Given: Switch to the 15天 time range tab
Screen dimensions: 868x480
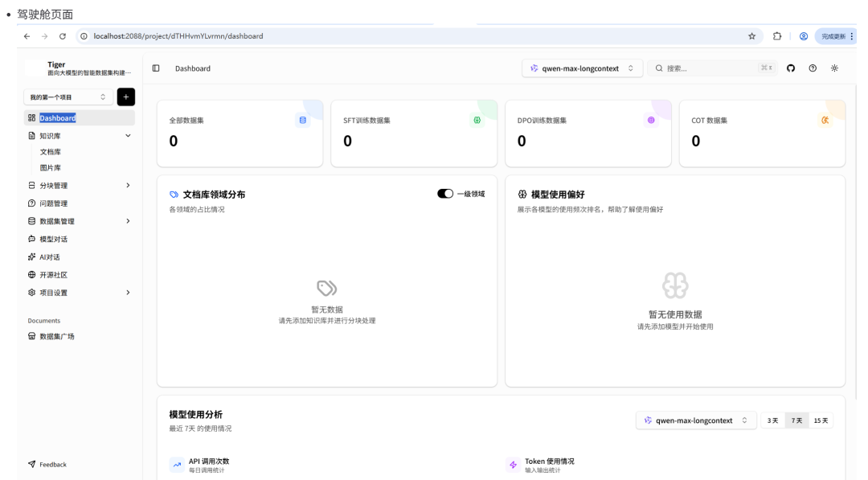Looking at the screenshot, I should (x=821, y=421).
